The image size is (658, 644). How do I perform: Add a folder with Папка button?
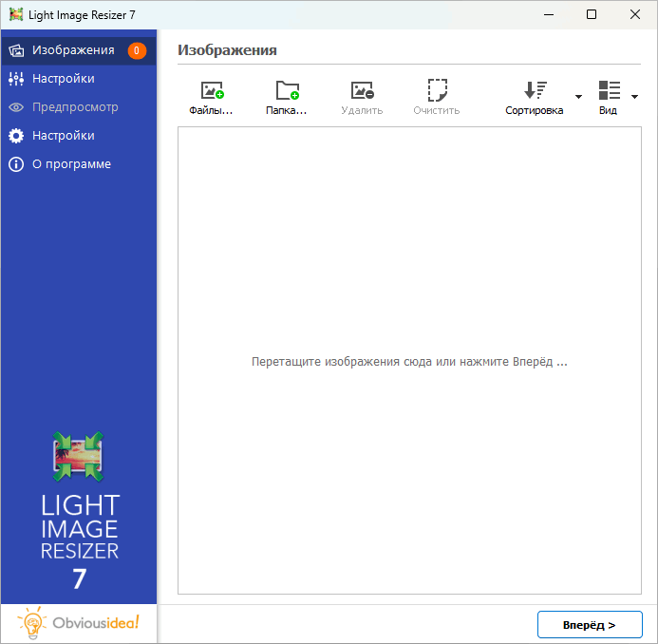tap(287, 98)
